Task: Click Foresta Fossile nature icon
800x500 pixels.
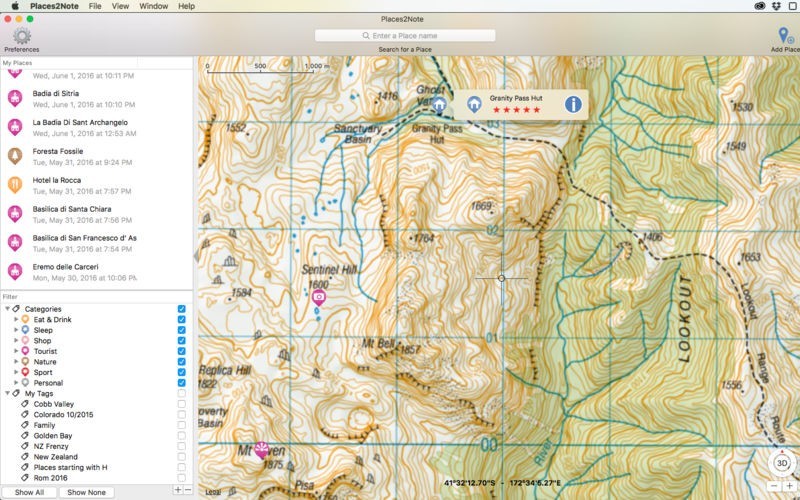Action: pyautogui.click(x=15, y=156)
